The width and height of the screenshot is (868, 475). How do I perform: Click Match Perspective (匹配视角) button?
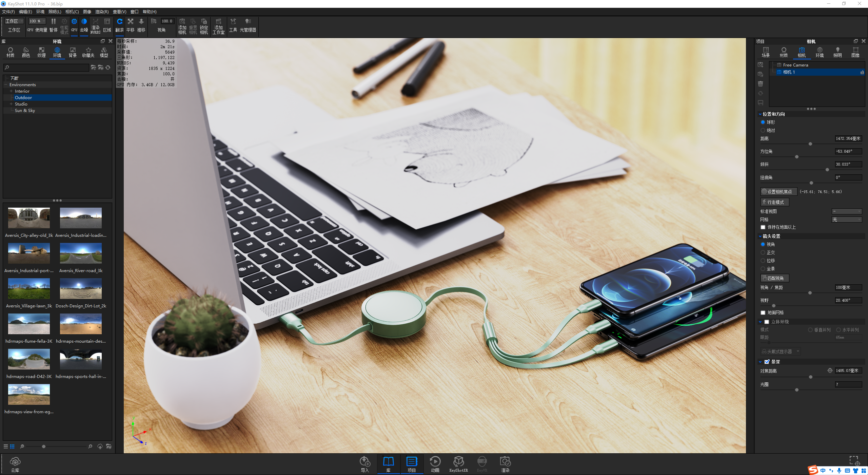tap(775, 278)
